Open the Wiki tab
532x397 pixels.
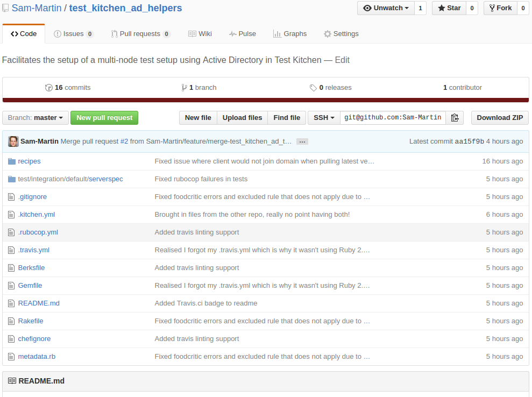200,33
